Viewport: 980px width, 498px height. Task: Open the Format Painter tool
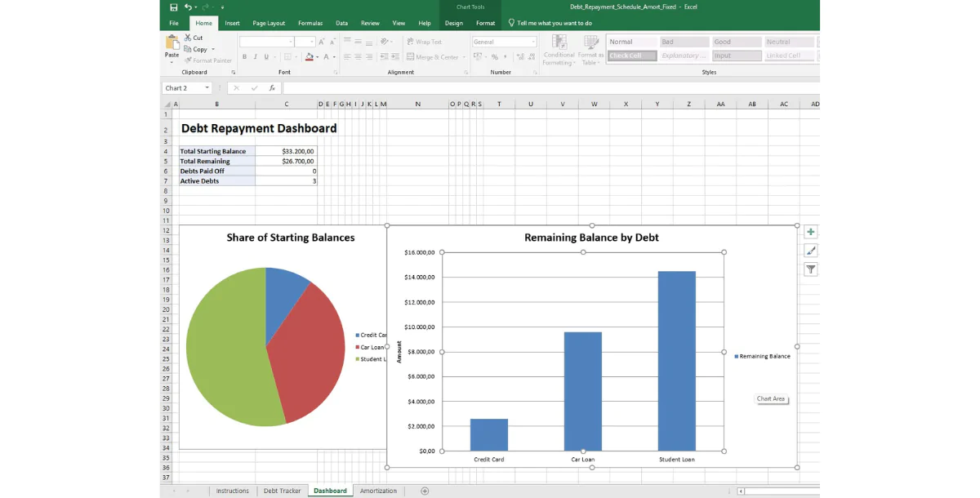(207, 60)
